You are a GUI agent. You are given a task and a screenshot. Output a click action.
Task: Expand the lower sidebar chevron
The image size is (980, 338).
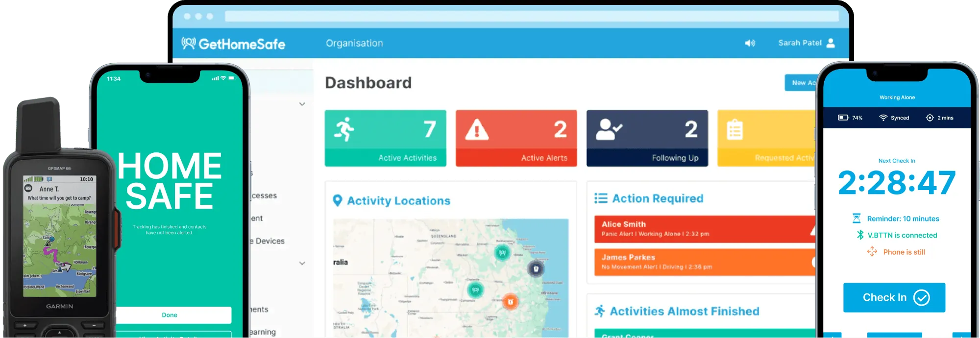302,263
